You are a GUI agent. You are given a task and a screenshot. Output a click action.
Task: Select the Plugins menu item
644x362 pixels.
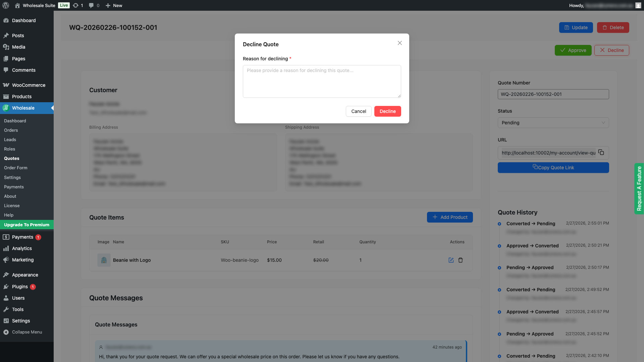click(20, 287)
